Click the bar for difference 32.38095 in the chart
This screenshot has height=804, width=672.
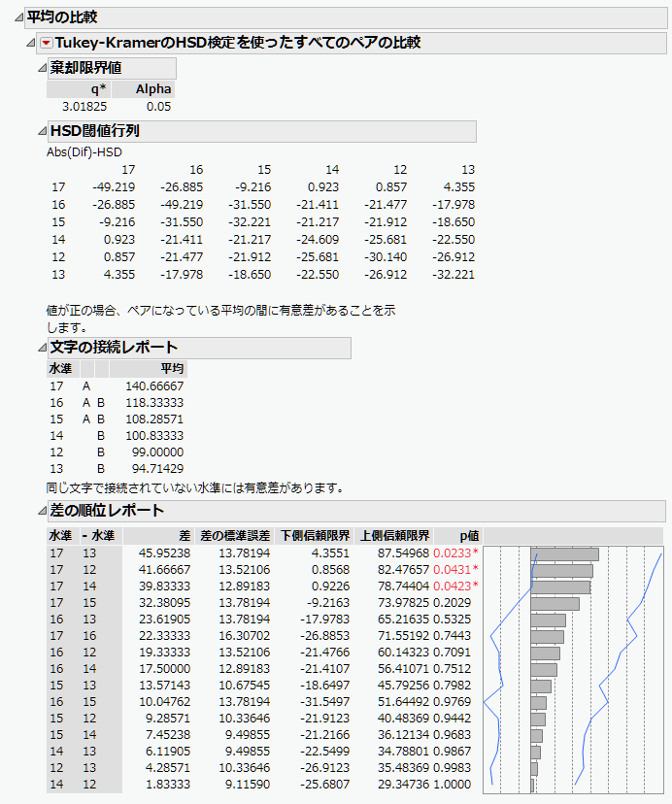(555, 604)
